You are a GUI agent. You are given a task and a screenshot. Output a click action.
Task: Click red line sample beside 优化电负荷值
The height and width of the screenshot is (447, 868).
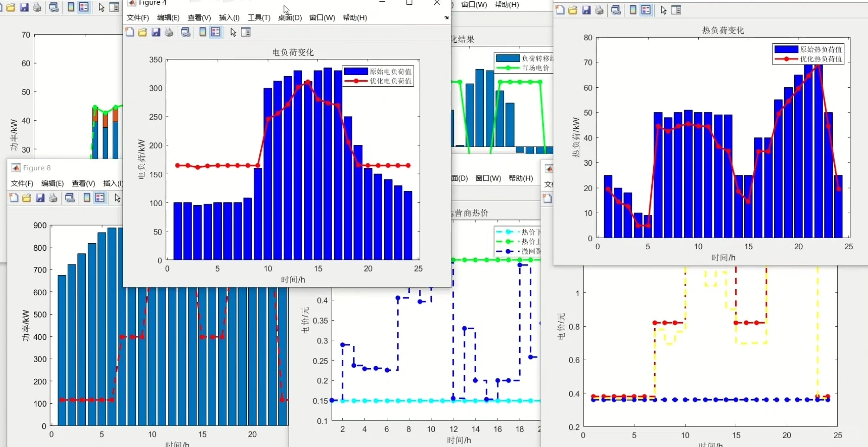356,81
